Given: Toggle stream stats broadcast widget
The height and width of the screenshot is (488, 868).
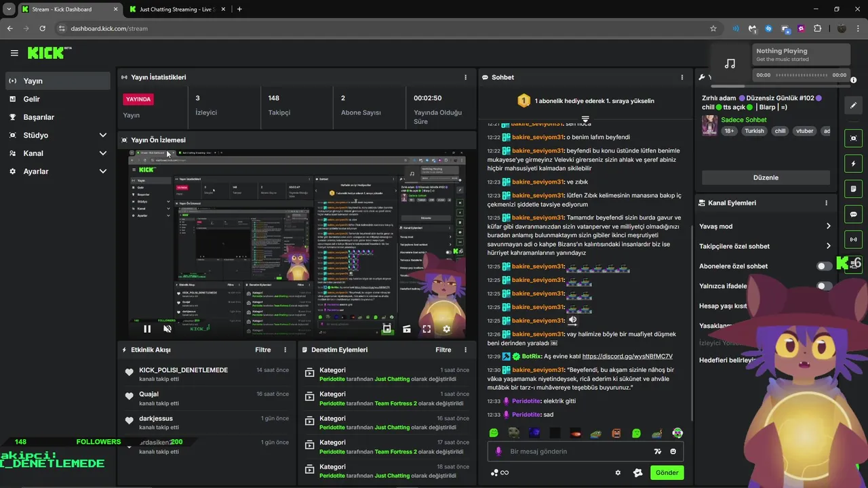Looking at the screenshot, I should (x=854, y=239).
